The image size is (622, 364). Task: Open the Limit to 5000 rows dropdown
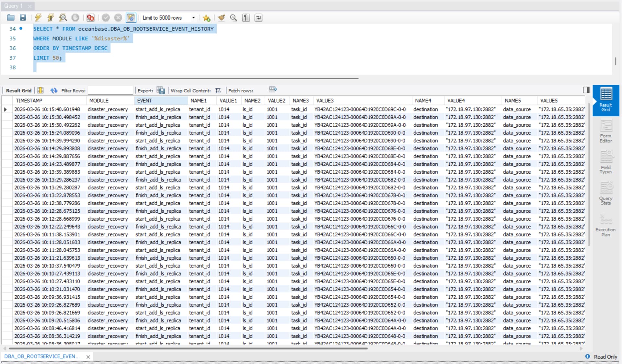193,18
